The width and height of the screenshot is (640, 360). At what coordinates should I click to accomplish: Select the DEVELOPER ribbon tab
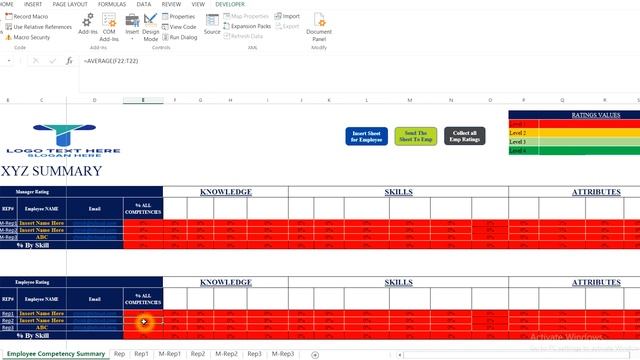(230, 4)
